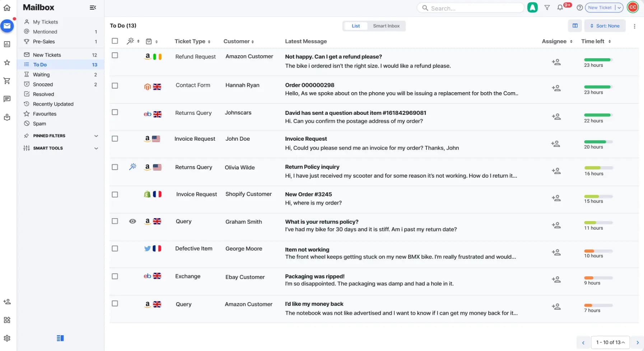
Task: Click the New Ticket button
Action: click(x=600, y=8)
